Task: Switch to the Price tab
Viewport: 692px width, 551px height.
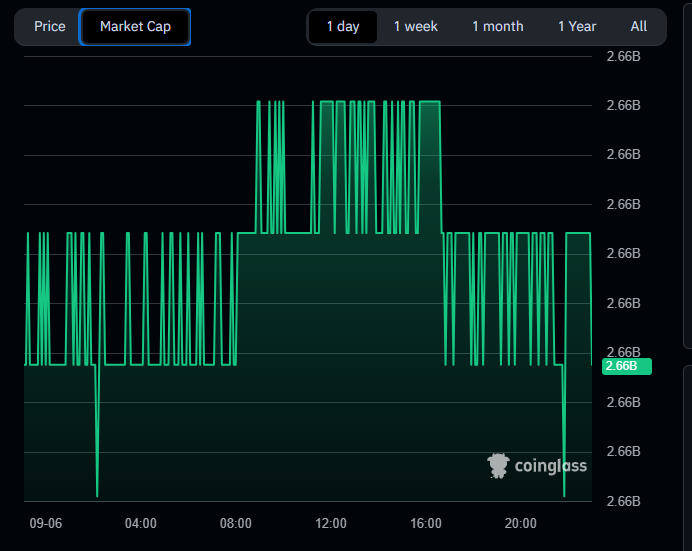Action: 49,26
